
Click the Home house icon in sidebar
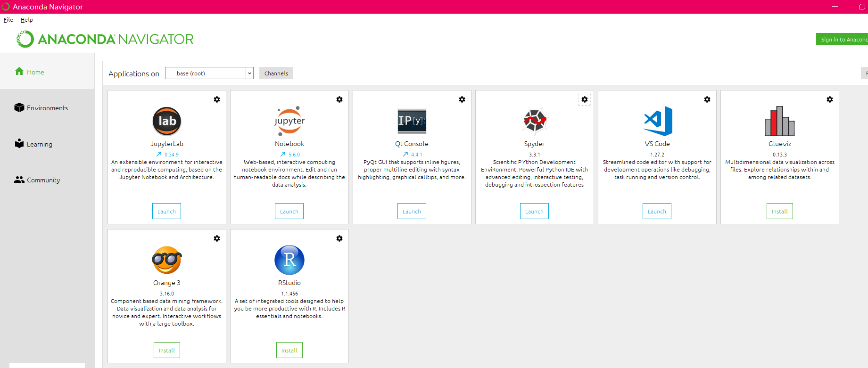tap(19, 71)
